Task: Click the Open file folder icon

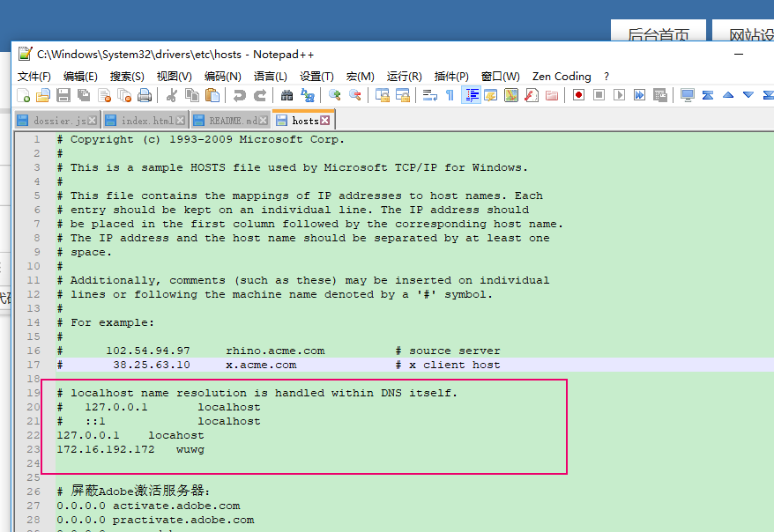Action: (43, 95)
